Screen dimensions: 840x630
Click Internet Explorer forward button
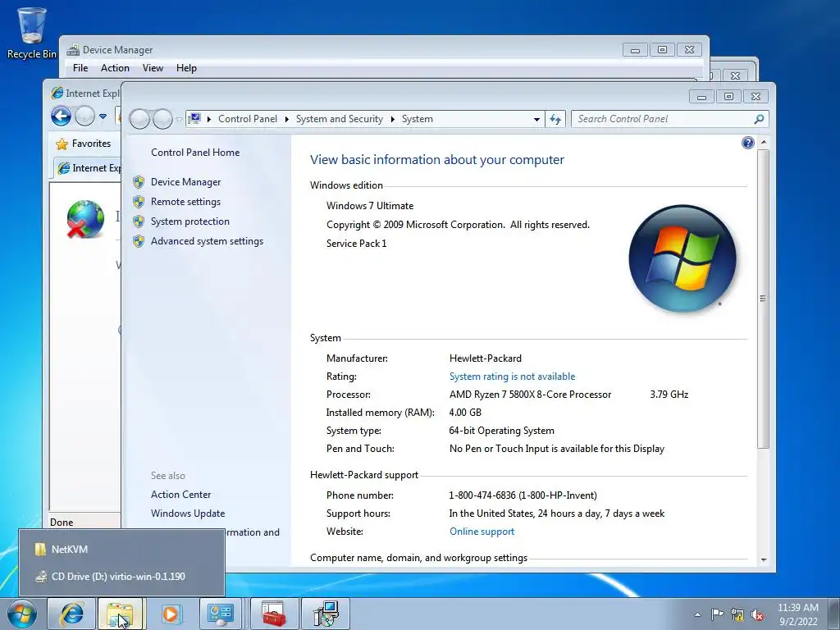coord(84,116)
